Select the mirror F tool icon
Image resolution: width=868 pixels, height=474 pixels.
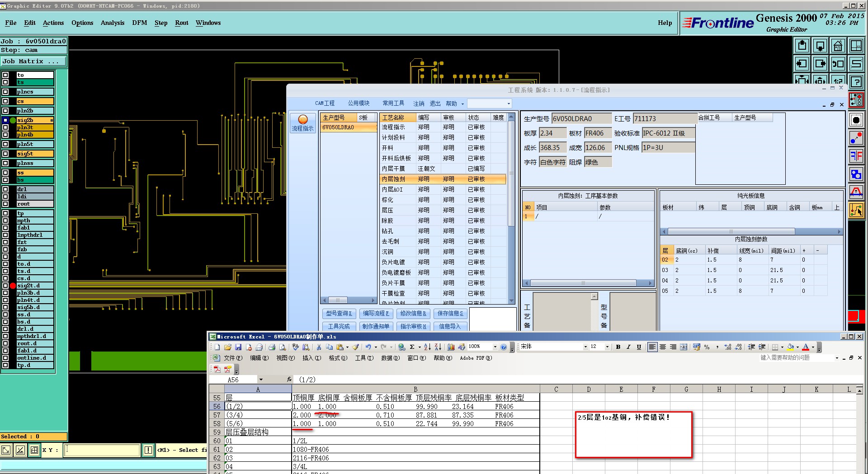coord(856,156)
